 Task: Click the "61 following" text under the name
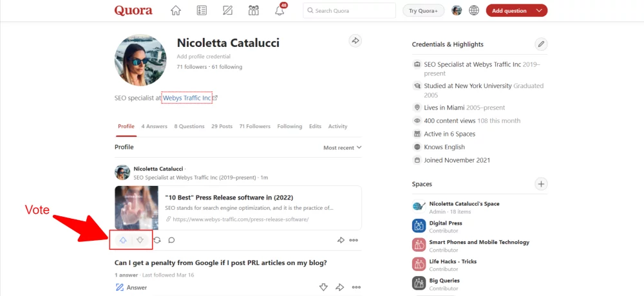227,66
